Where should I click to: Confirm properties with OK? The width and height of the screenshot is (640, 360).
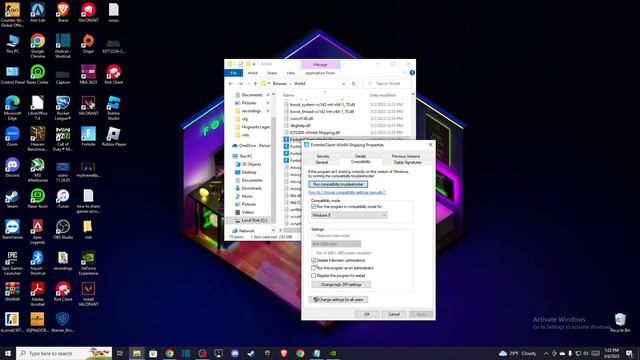[367, 314]
